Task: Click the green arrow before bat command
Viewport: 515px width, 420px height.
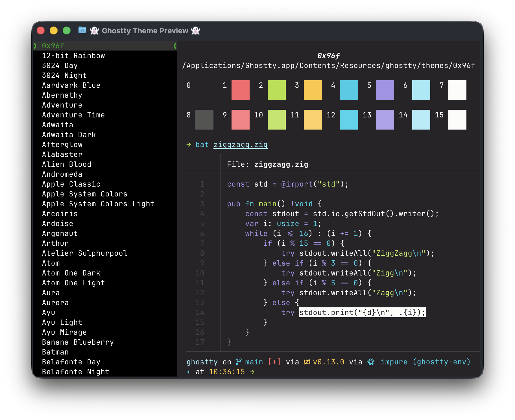Action: click(189, 145)
